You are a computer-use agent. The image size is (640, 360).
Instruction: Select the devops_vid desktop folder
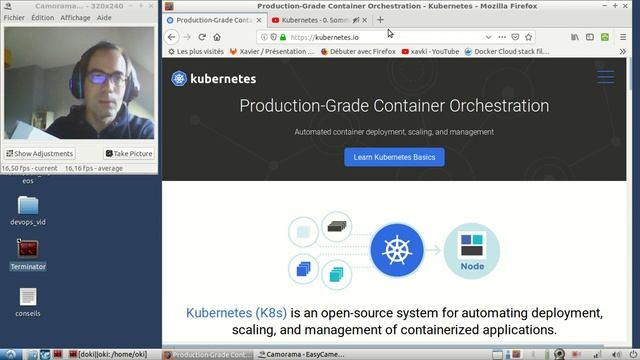pyautogui.click(x=28, y=211)
